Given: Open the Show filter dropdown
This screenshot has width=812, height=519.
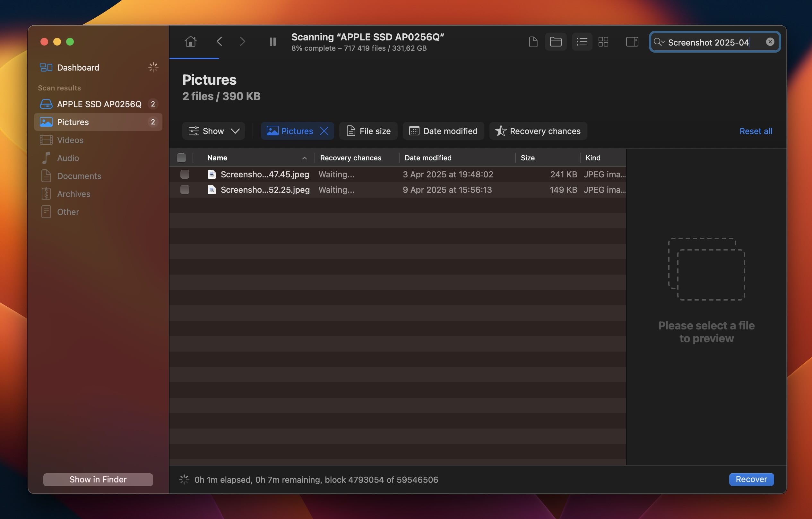Looking at the screenshot, I should click(213, 131).
